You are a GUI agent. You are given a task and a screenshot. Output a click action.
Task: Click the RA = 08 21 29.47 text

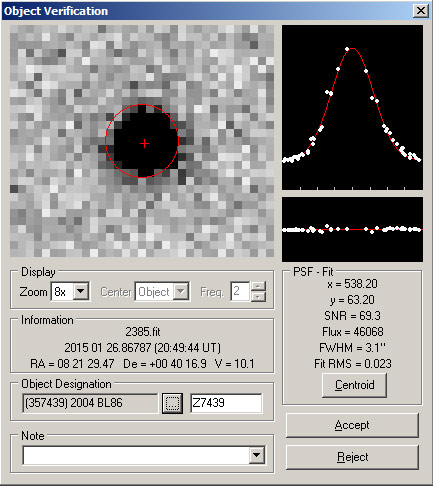(72, 363)
